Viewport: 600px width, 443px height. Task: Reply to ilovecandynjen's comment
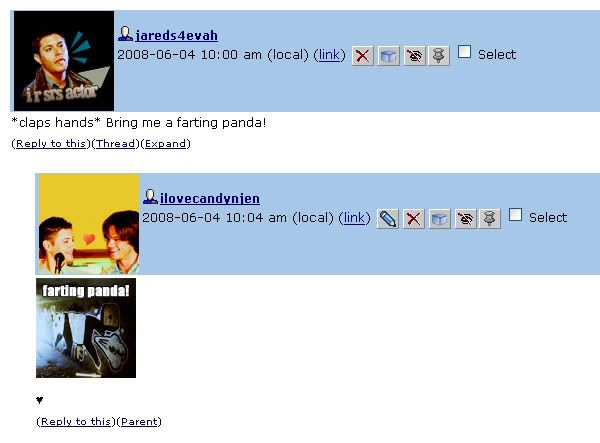[x=76, y=421]
